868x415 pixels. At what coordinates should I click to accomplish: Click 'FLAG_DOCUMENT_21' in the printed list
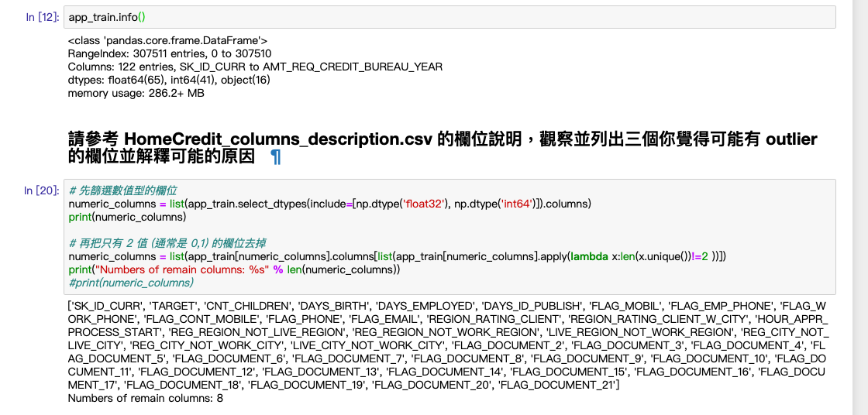point(559,385)
